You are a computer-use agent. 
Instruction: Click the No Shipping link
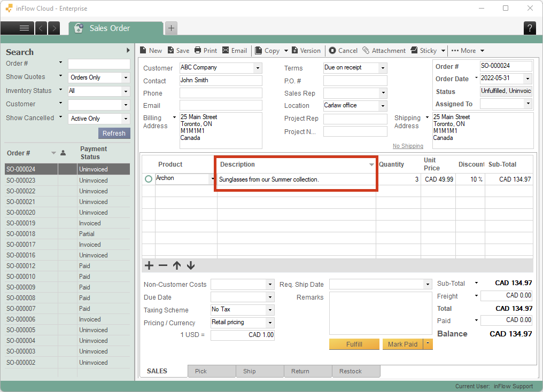408,146
